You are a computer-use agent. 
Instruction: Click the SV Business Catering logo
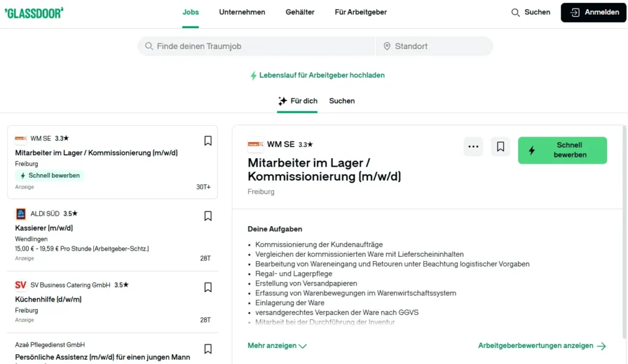coord(20,284)
